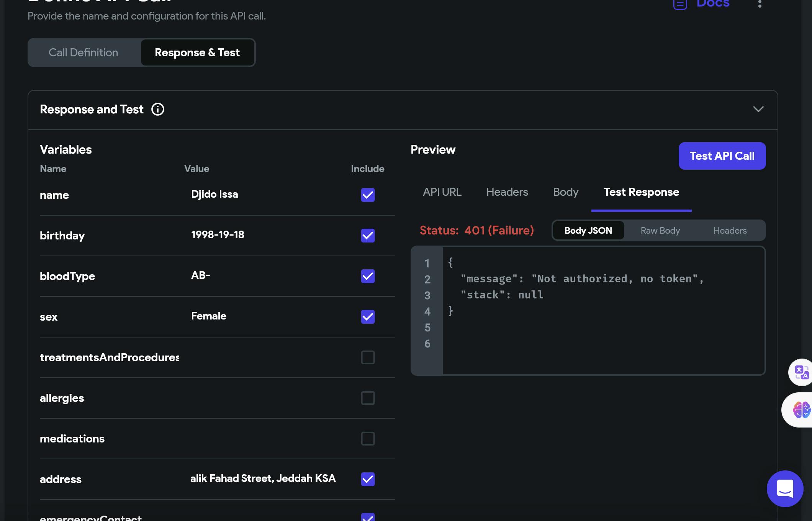Open the chat support bubble
This screenshot has height=521, width=812.
785,489
